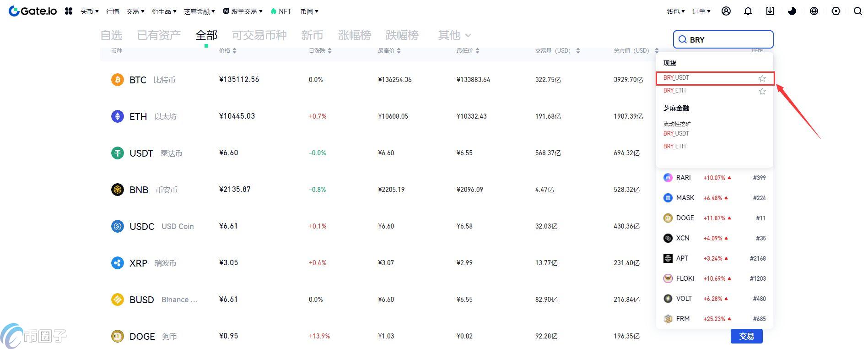Click the BNB coin icon

pos(118,190)
